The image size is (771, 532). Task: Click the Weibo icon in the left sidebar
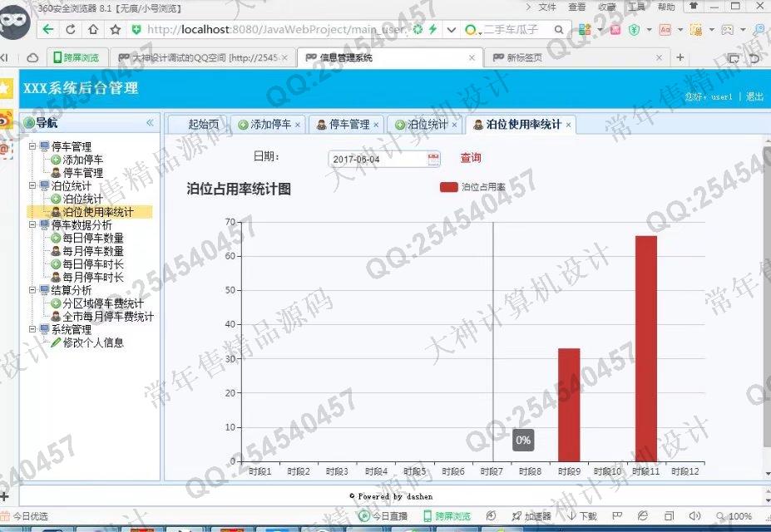click(6, 119)
